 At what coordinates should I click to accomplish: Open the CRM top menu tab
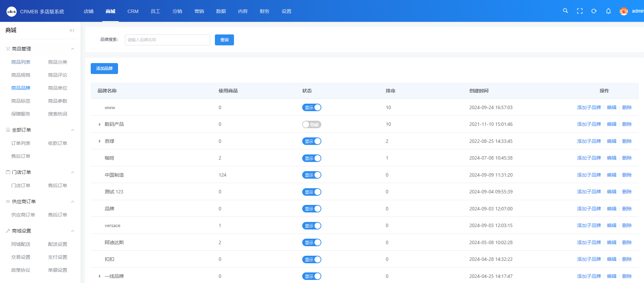pos(133,11)
